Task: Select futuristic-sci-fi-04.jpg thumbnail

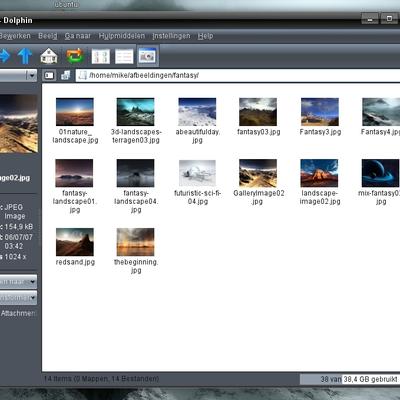Action: [197, 173]
